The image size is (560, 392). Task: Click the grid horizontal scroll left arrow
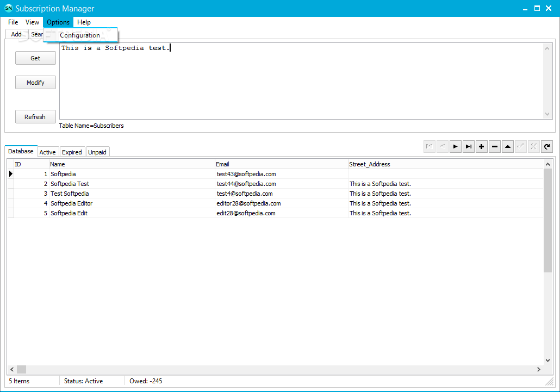12,370
